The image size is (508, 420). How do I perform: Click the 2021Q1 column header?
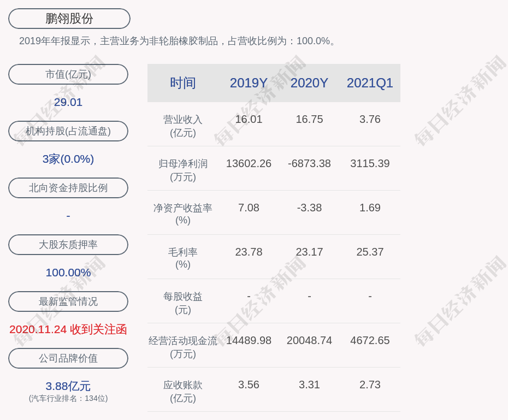370,83
